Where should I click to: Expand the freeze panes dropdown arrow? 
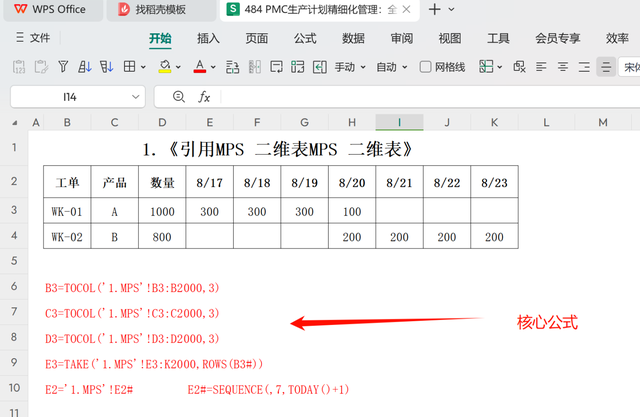(499, 67)
